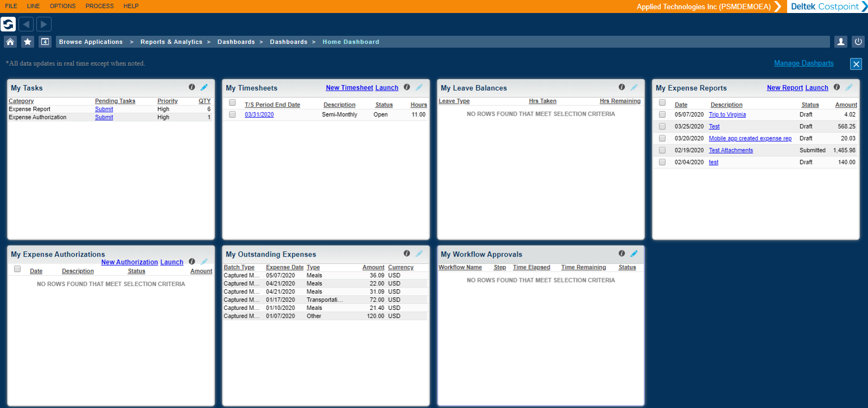868x408 pixels.
Task: Sort outstanding expenses by Expense Date column
Action: [284, 267]
